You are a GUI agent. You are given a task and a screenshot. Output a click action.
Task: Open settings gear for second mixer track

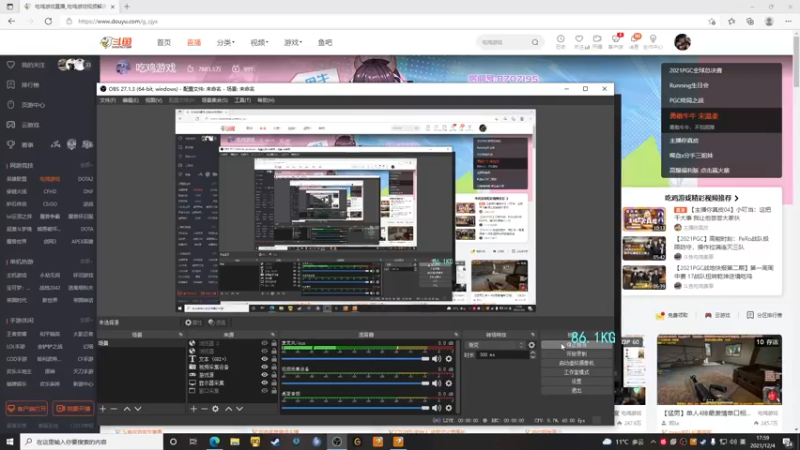tap(449, 383)
